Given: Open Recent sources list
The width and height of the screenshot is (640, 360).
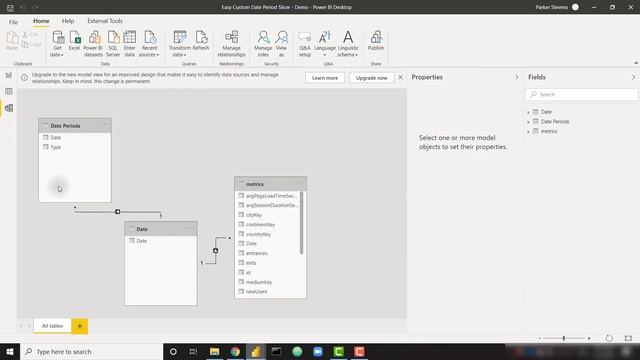Looking at the screenshot, I should click(x=149, y=44).
